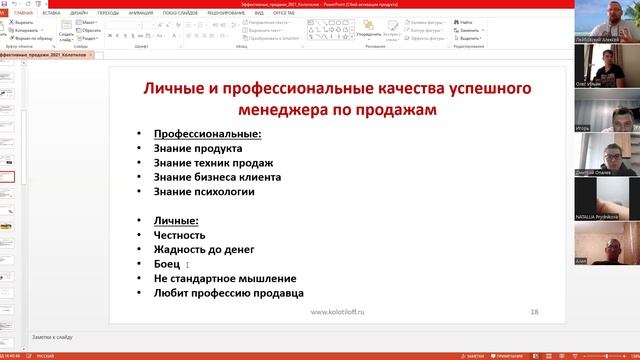Click the slide title text
The width and height of the screenshot is (640, 360).
pyautogui.click(x=337, y=98)
